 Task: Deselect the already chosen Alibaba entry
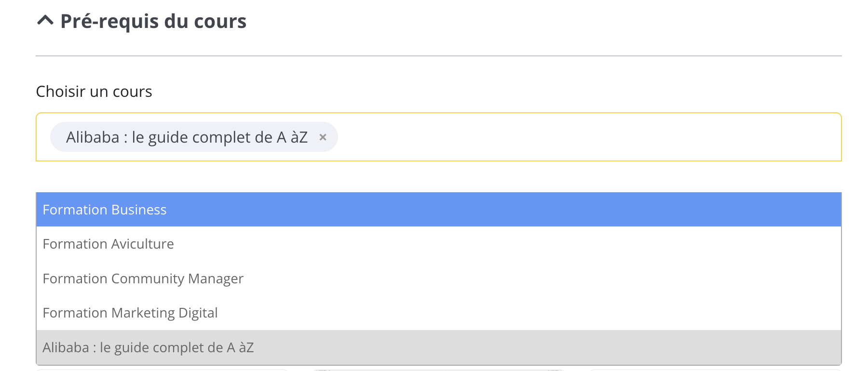(148, 347)
